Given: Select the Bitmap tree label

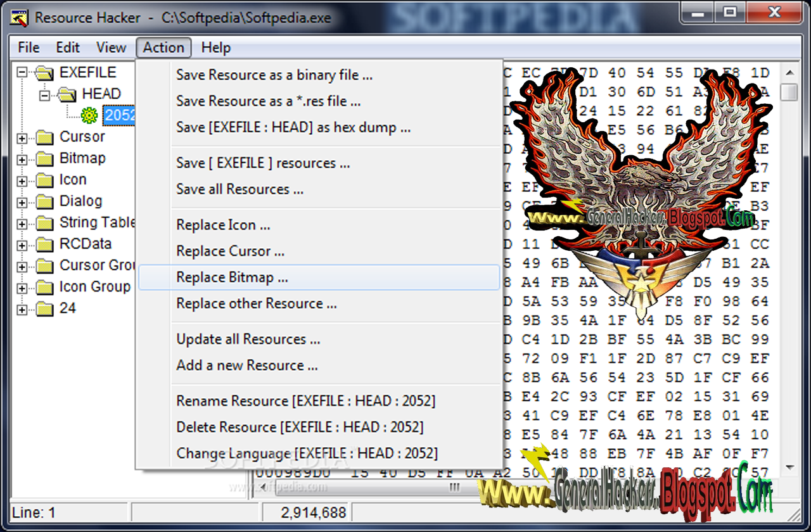Looking at the screenshot, I should (82, 158).
